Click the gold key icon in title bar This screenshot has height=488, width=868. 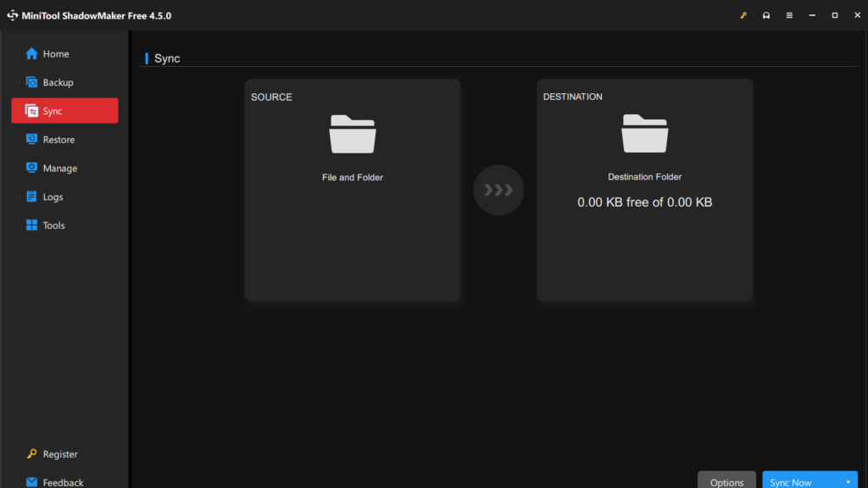743,15
